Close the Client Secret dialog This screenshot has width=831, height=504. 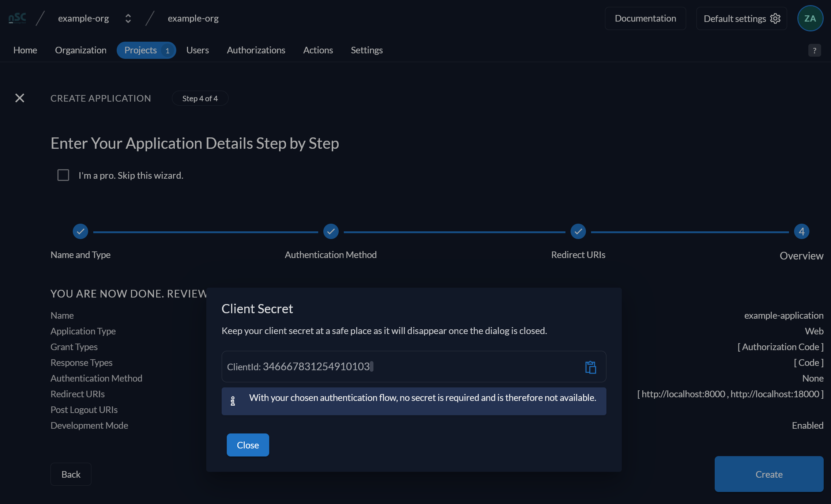pyautogui.click(x=248, y=445)
